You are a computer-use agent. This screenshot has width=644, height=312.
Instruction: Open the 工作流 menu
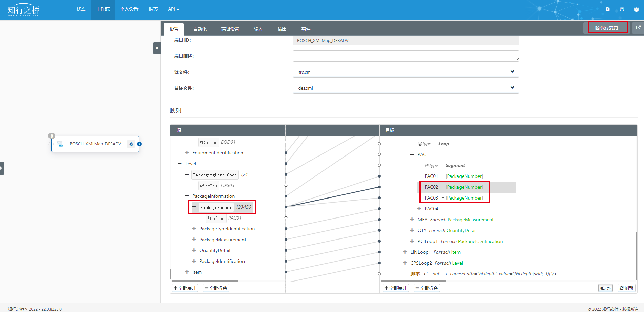tap(102, 9)
